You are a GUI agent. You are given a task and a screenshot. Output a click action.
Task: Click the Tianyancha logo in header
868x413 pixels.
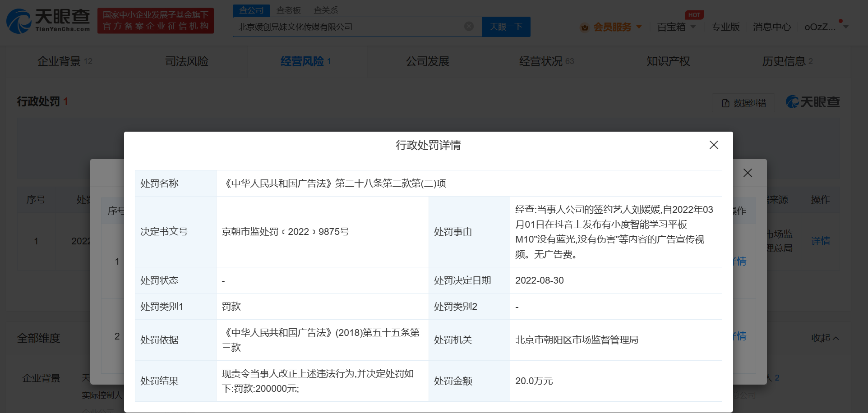[x=48, y=21]
